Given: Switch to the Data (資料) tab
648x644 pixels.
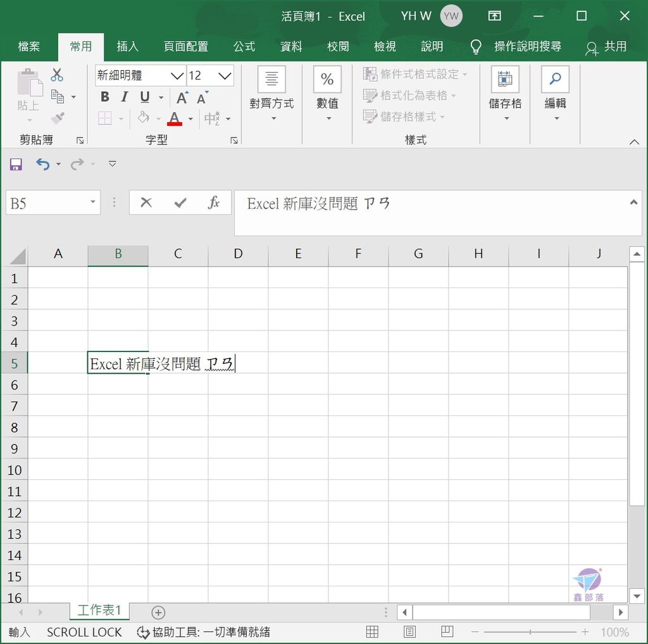Looking at the screenshot, I should point(291,46).
